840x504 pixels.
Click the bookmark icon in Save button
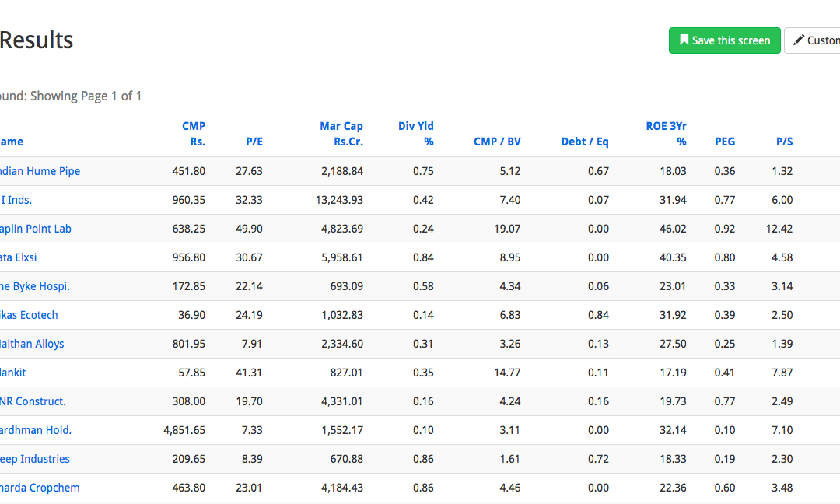[684, 40]
